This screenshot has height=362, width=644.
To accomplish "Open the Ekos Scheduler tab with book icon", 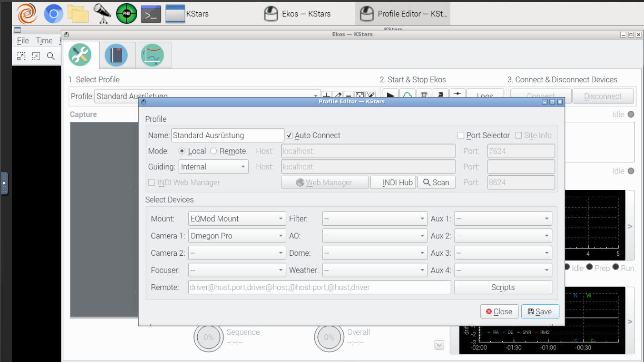I will click(x=116, y=55).
